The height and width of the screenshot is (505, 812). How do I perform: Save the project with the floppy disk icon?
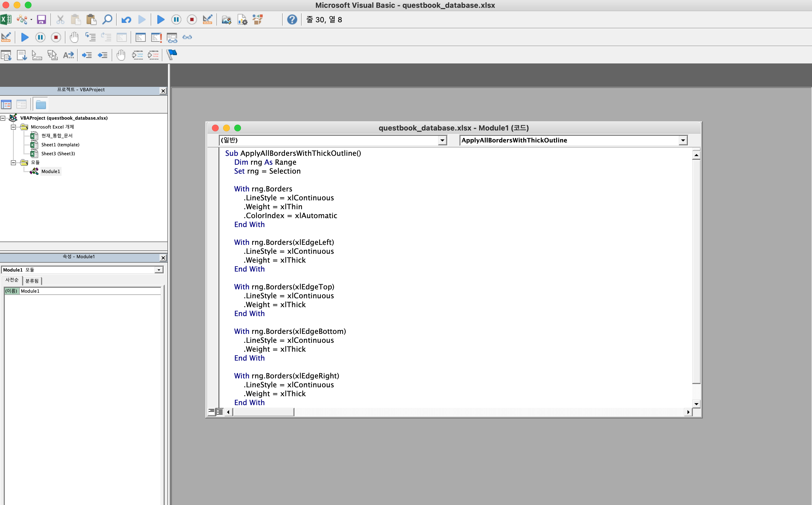pos(41,20)
